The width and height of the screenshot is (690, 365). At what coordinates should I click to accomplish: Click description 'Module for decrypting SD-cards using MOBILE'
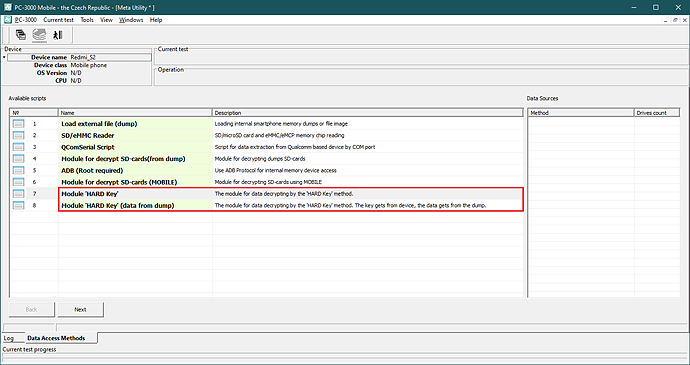point(268,182)
